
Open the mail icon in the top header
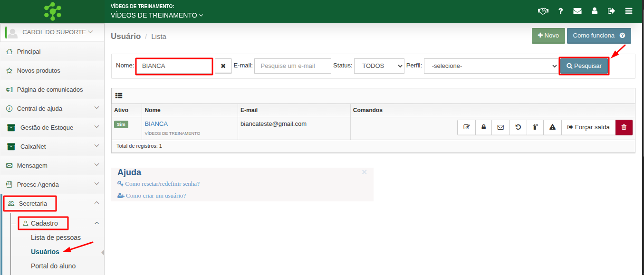pos(577,11)
